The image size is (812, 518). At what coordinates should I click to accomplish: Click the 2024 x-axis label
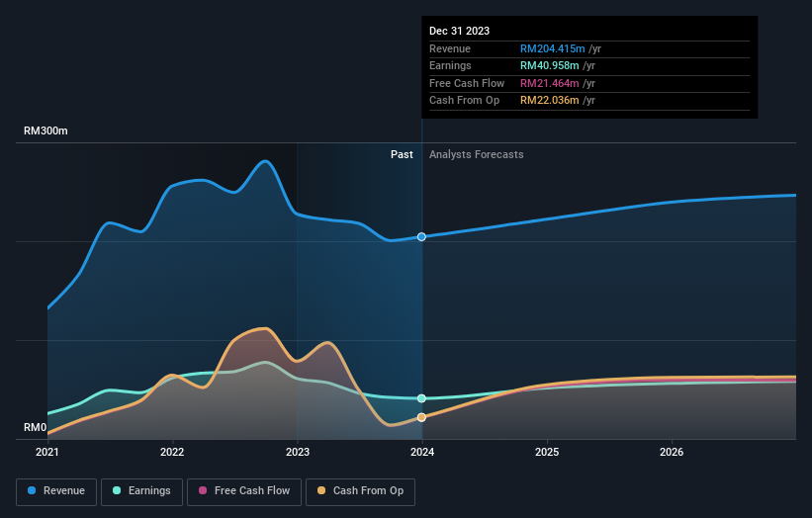[x=422, y=452]
